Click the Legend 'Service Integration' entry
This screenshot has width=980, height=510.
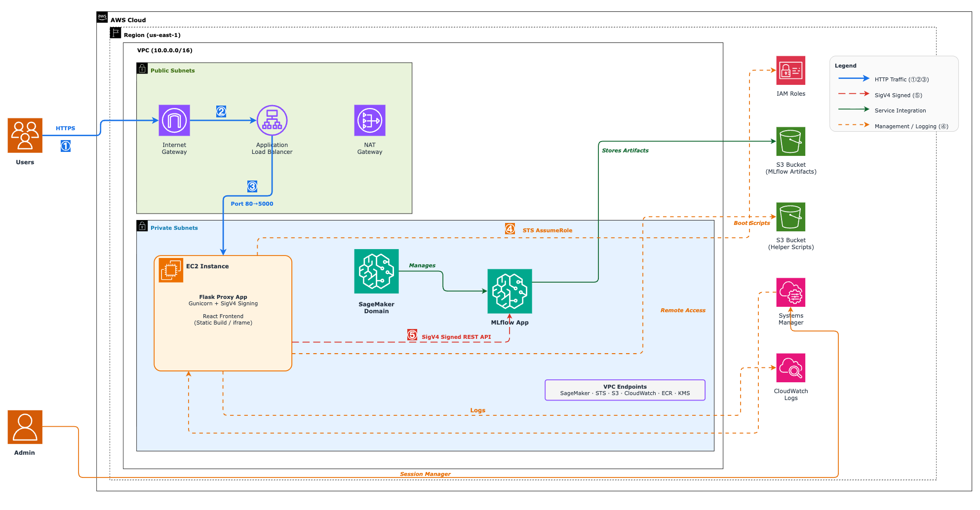point(882,110)
